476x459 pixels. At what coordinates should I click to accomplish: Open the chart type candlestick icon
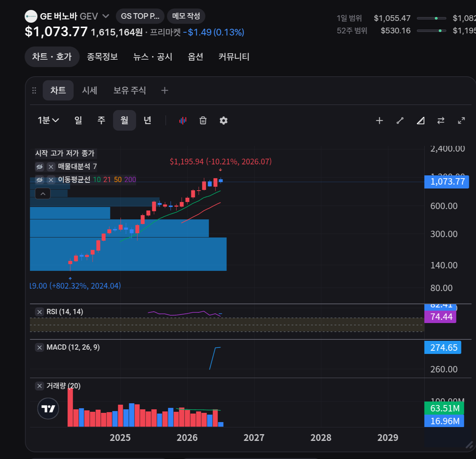183,121
